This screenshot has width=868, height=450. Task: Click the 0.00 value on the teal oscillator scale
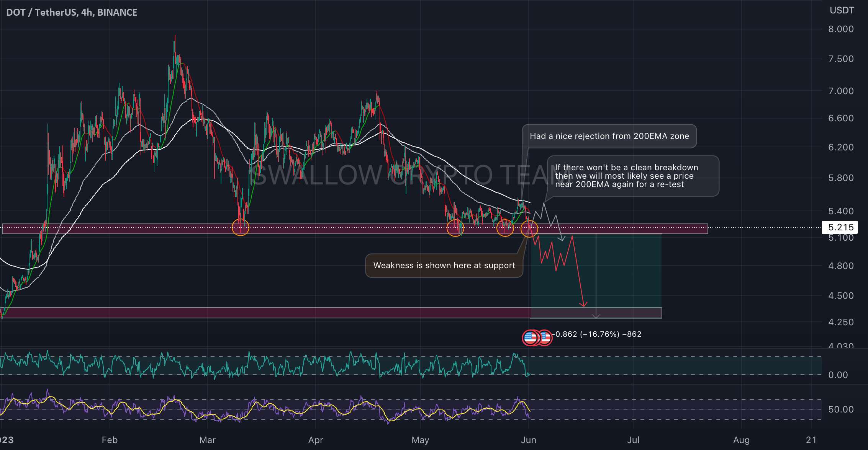click(838, 375)
